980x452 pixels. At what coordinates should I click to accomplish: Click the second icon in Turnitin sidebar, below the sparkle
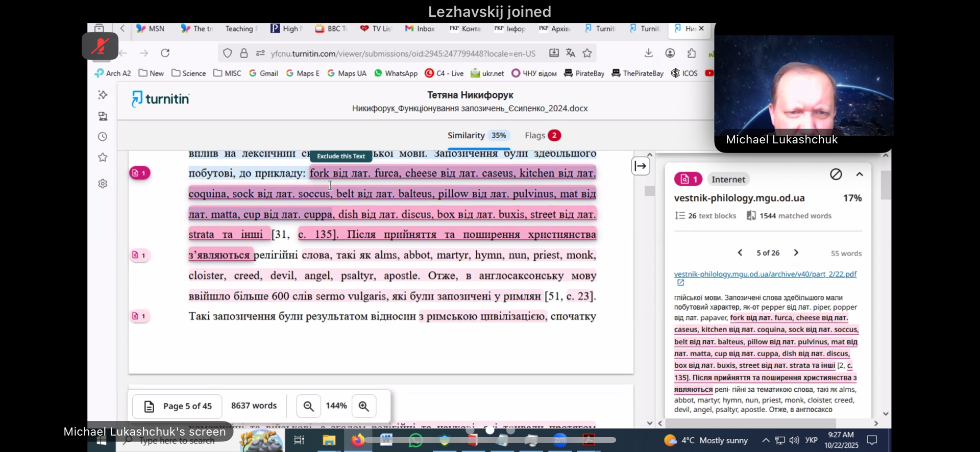pyautogui.click(x=103, y=116)
